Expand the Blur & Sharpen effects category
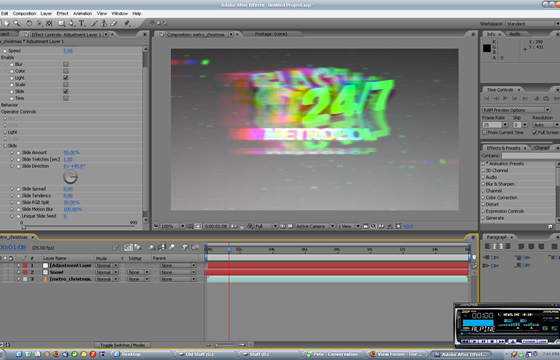Screen dimensions: 560x360 click(x=483, y=184)
